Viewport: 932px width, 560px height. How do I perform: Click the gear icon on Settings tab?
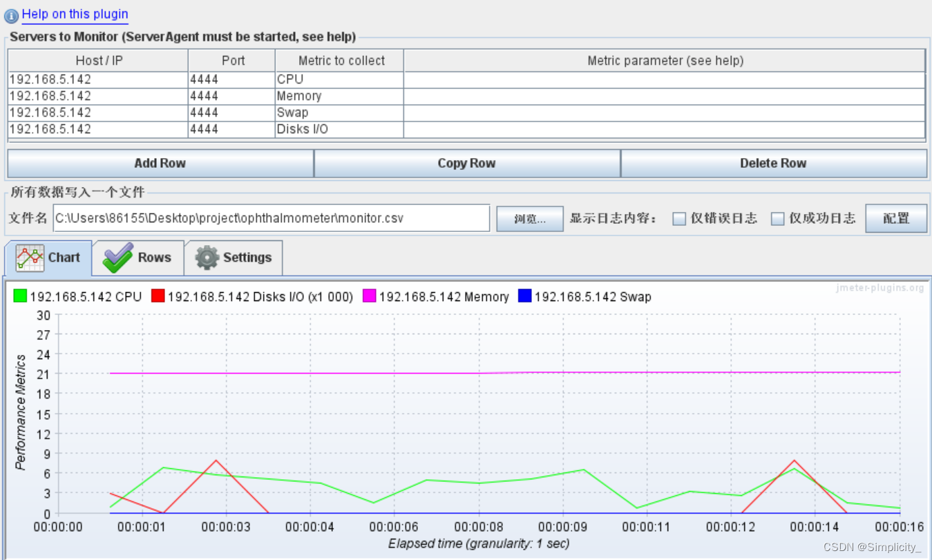point(207,258)
